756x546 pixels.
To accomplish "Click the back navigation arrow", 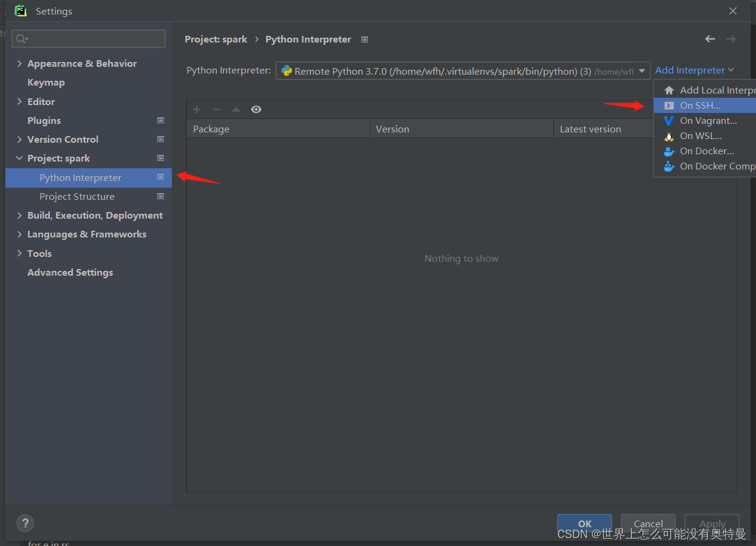I will 710,39.
